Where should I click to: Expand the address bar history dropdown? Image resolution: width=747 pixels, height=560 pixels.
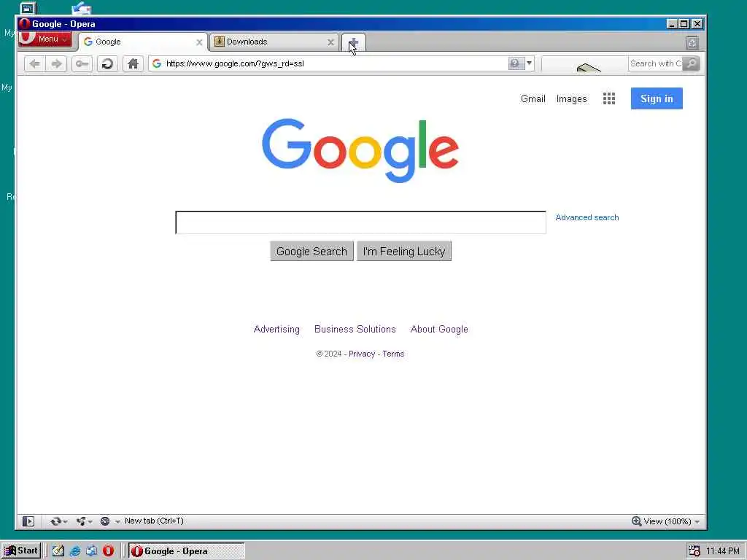pyautogui.click(x=530, y=63)
